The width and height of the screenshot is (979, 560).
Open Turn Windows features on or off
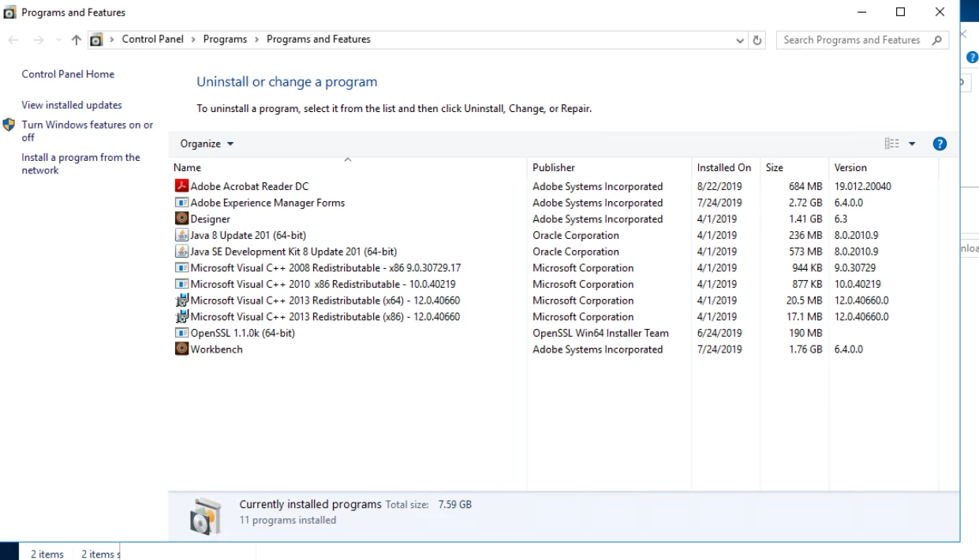coord(88,131)
